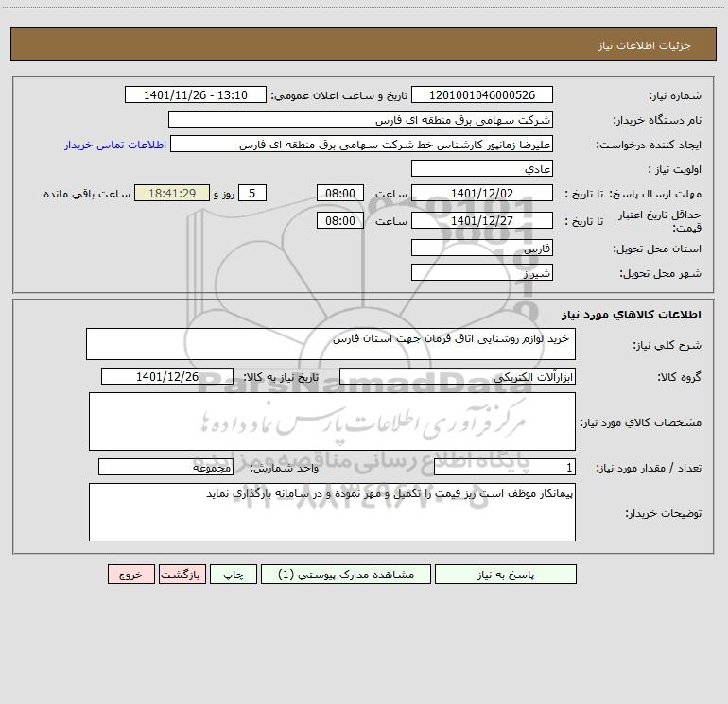Click the label نام دستگاه خریدار
Image resolution: width=728 pixels, height=704 pixels.
click(x=657, y=120)
